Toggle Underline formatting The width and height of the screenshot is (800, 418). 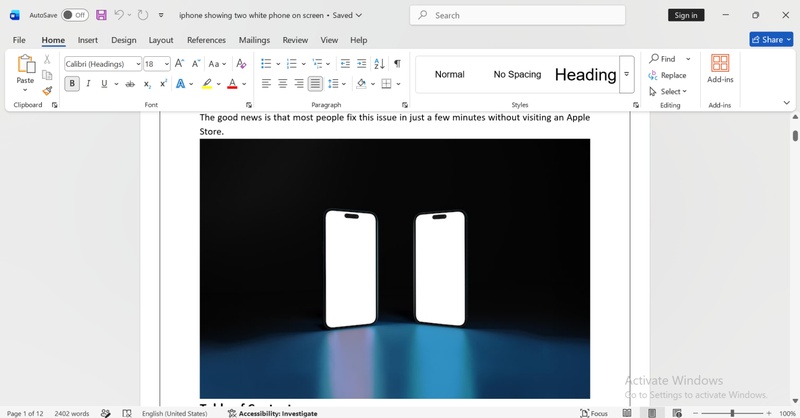click(104, 84)
